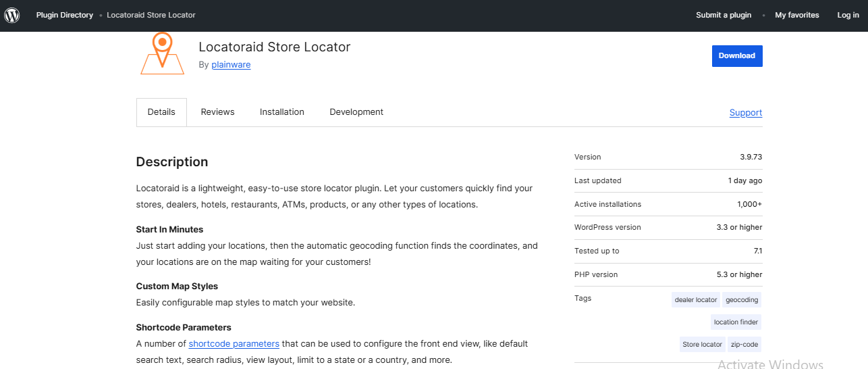Image resolution: width=868 pixels, height=369 pixels.
Task: Open the Development tab
Action: 356,112
